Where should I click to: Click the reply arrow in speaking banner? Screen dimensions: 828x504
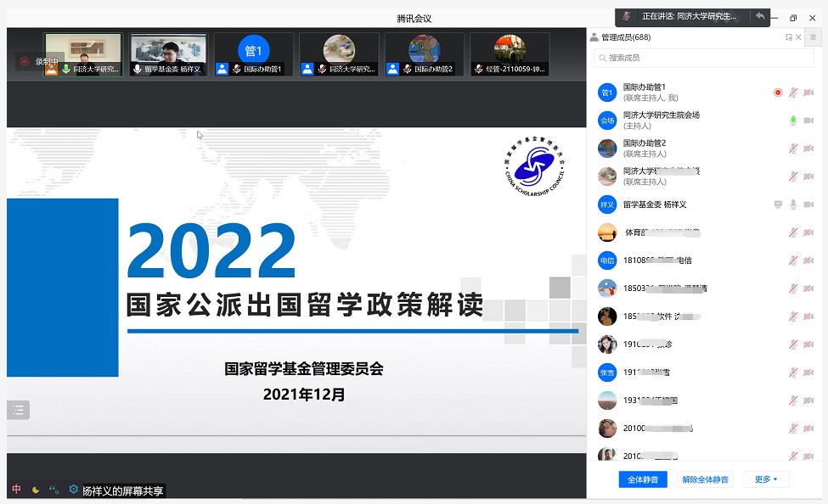pos(760,16)
